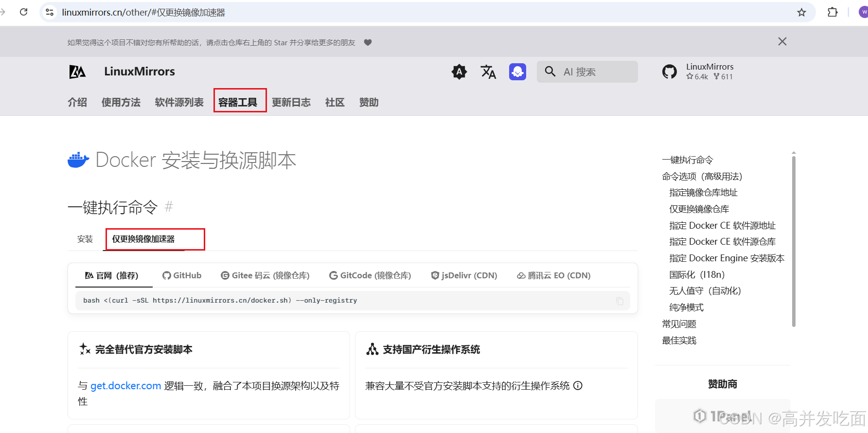Open the 软件源列表 navigation tab

[x=179, y=102]
